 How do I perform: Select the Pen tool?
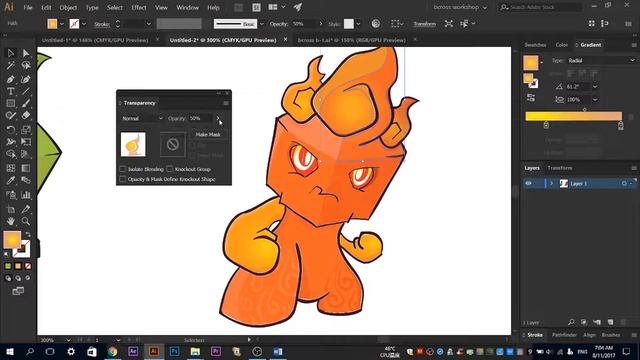coord(11,79)
